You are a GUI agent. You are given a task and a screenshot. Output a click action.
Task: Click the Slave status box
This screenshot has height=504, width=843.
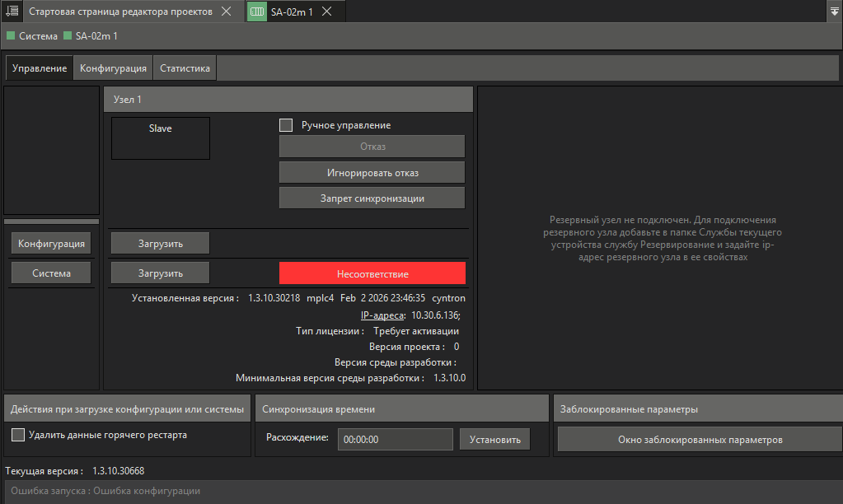point(160,138)
